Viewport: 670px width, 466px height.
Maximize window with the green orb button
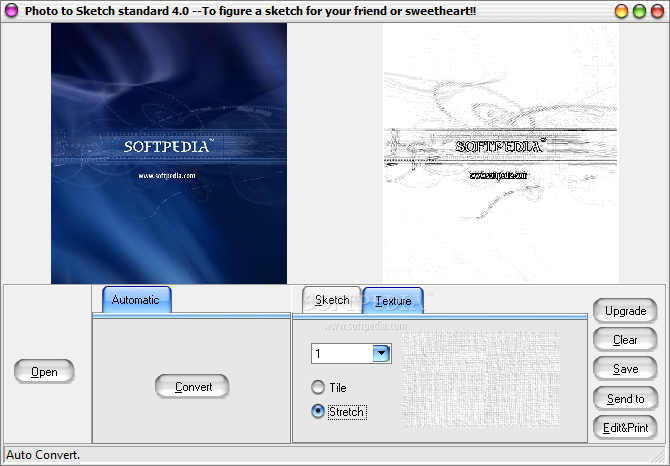[x=639, y=11]
